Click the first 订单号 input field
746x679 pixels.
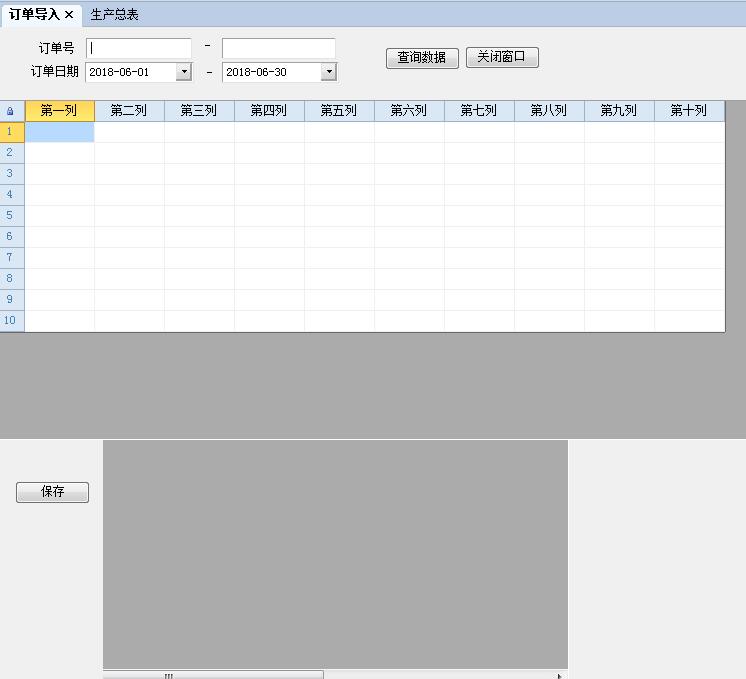pos(139,48)
